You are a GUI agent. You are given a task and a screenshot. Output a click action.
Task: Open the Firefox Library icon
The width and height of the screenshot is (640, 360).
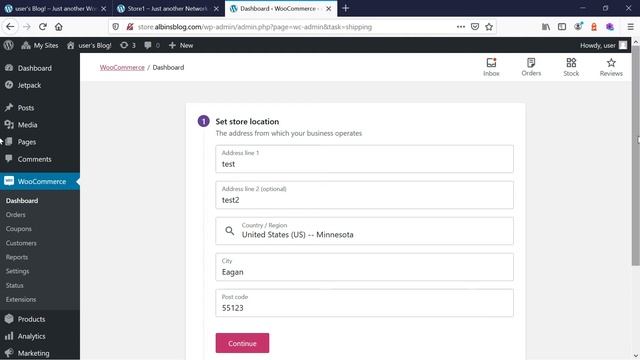(546, 27)
